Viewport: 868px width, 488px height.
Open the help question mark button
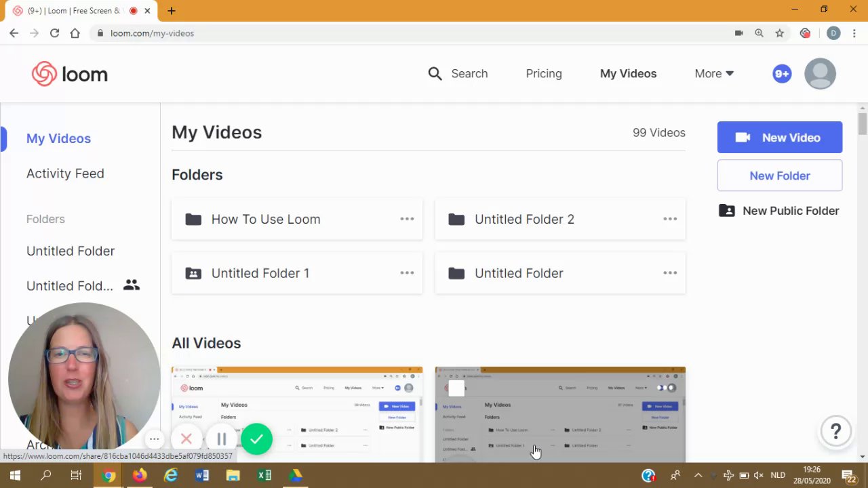[836, 431]
